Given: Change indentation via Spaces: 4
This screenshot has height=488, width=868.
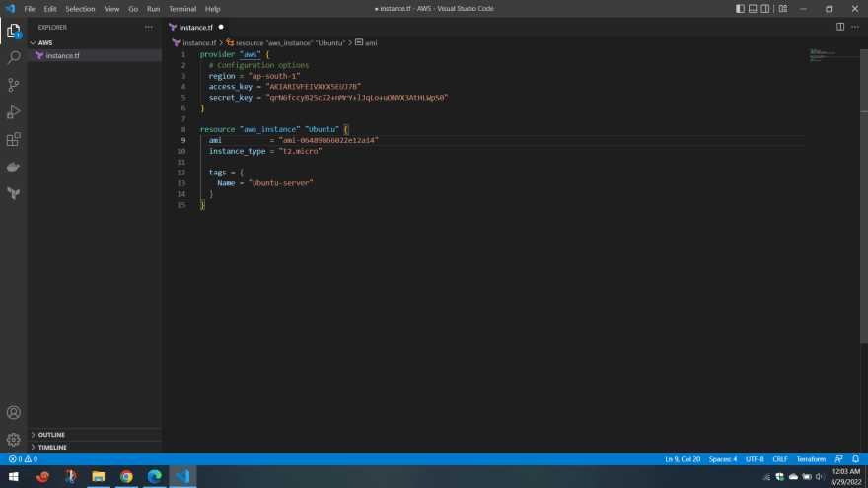Looking at the screenshot, I should click(722, 459).
